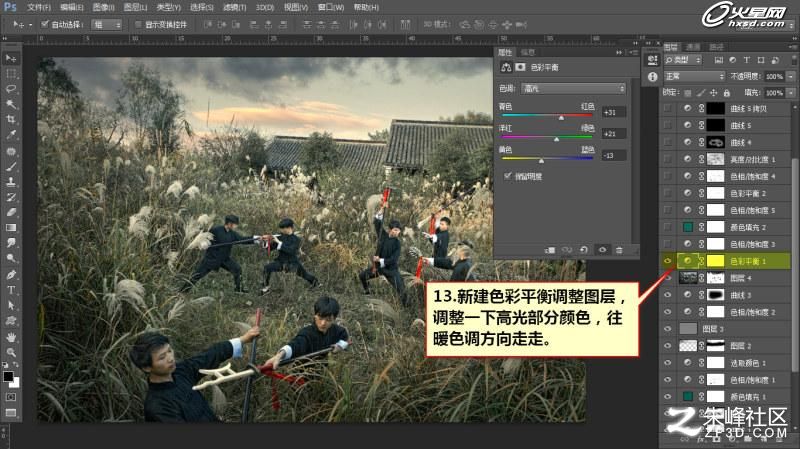This screenshot has width=800, height=449.
Task: Select the Brush tool
Action: [x=11, y=166]
